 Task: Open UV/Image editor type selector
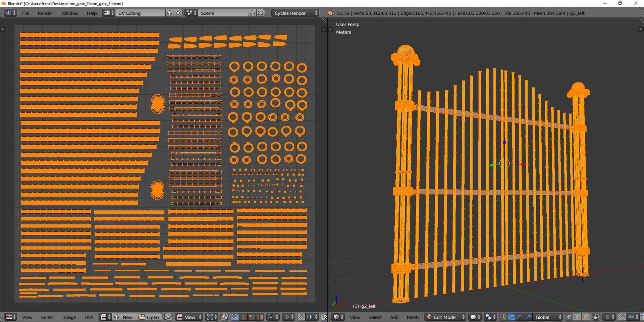pos(11,317)
